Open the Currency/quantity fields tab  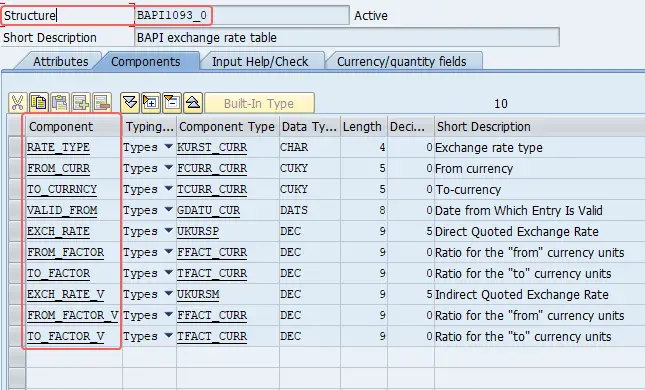[x=401, y=62]
